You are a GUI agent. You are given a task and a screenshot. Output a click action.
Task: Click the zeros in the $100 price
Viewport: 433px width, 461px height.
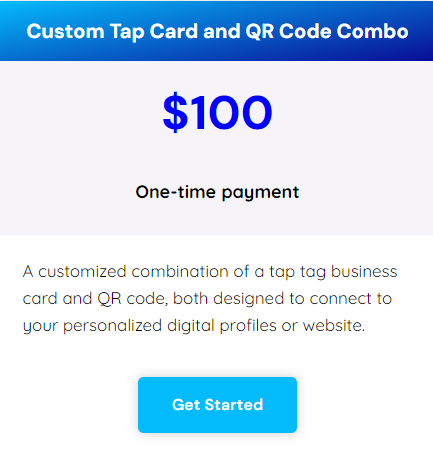243,113
